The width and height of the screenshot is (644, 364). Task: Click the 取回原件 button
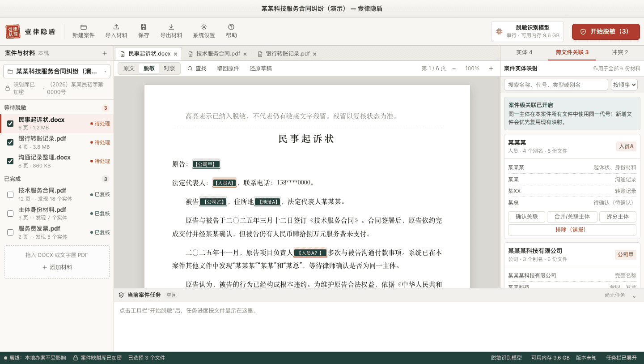[x=228, y=69]
